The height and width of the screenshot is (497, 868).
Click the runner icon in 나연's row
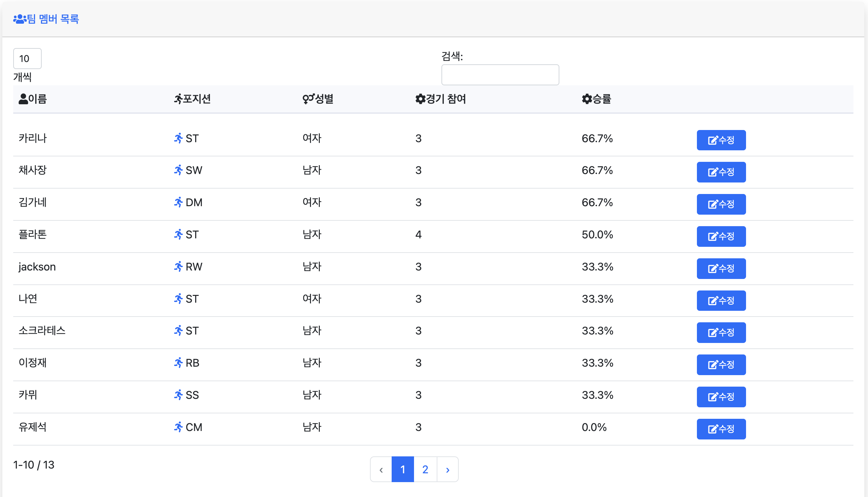click(x=178, y=299)
